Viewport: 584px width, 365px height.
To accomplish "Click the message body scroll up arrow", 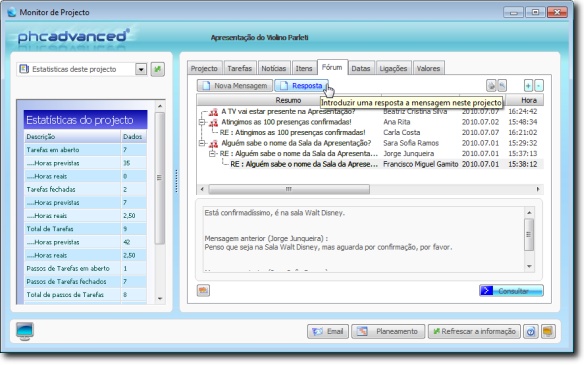I will pyautogui.click(x=529, y=213).
